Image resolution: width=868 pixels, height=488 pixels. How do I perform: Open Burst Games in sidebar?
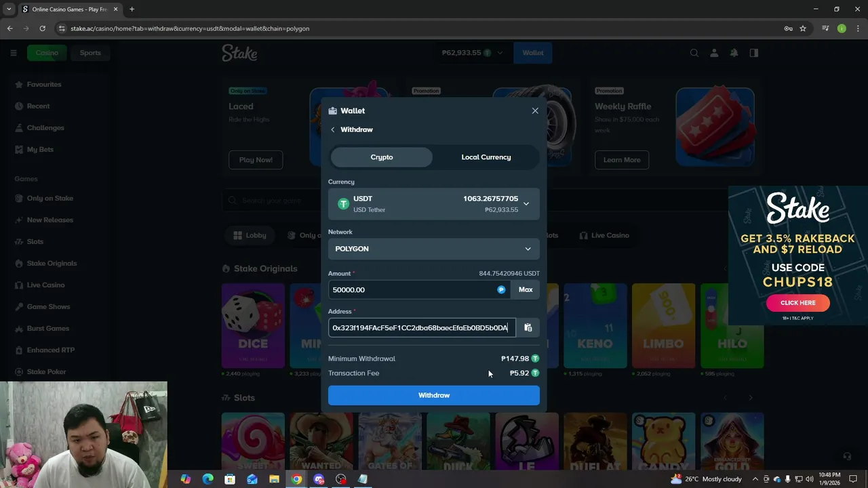(47, 329)
